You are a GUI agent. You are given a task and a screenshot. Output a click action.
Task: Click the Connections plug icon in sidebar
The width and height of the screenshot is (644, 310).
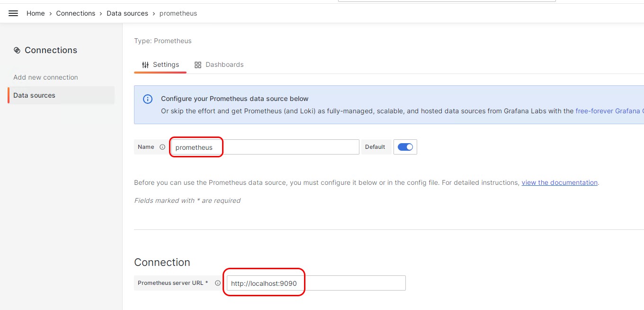point(18,50)
